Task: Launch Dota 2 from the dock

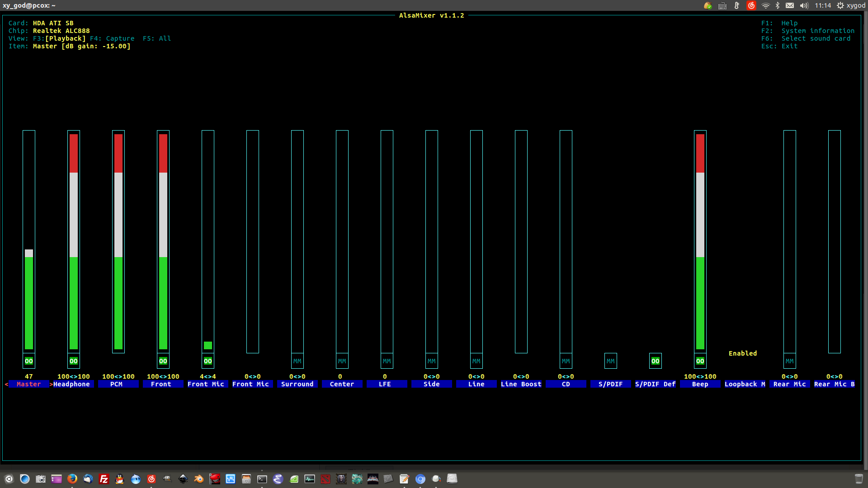Action: point(325,479)
